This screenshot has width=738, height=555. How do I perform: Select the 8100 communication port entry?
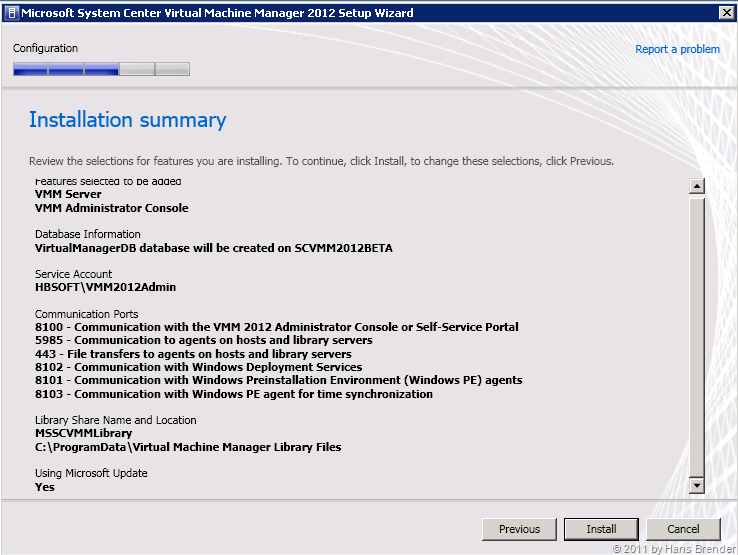(276, 327)
